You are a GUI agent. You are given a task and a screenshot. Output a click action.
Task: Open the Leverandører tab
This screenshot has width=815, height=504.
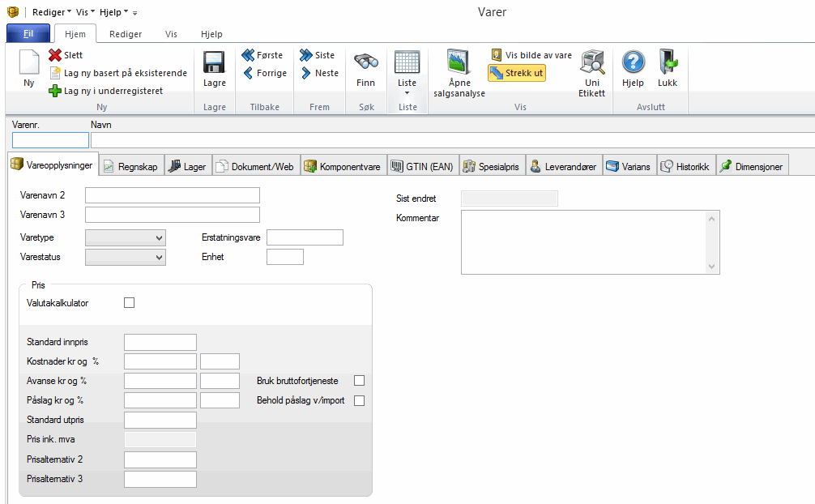pyautogui.click(x=563, y=167)
